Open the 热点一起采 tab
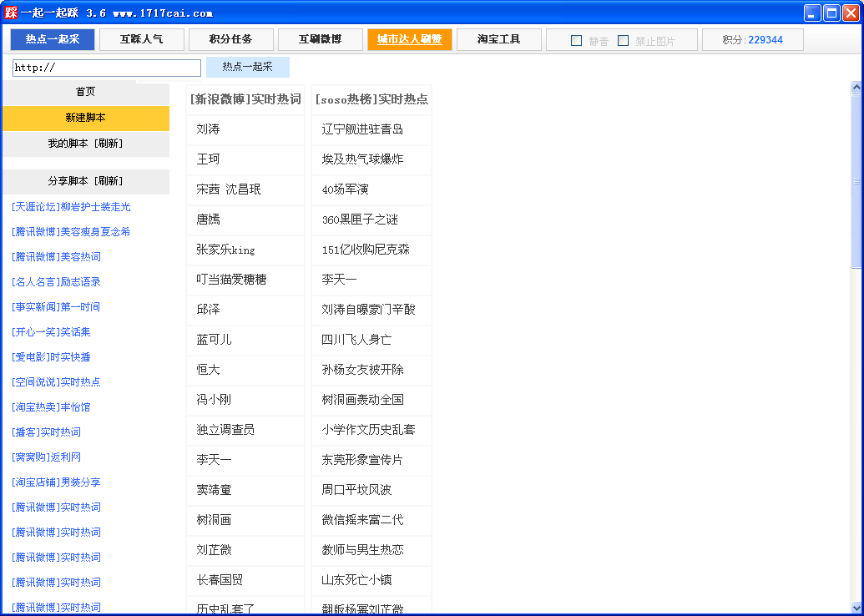Image resolution: width=864 pixels, height=616 pixels. pyautogui.click(x=53, y=40)
